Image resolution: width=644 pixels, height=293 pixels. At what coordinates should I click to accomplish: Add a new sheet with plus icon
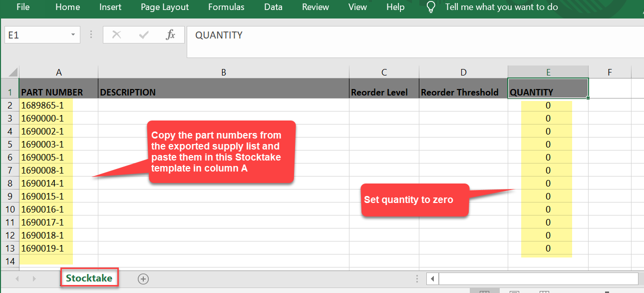click(x=143, y=279)
